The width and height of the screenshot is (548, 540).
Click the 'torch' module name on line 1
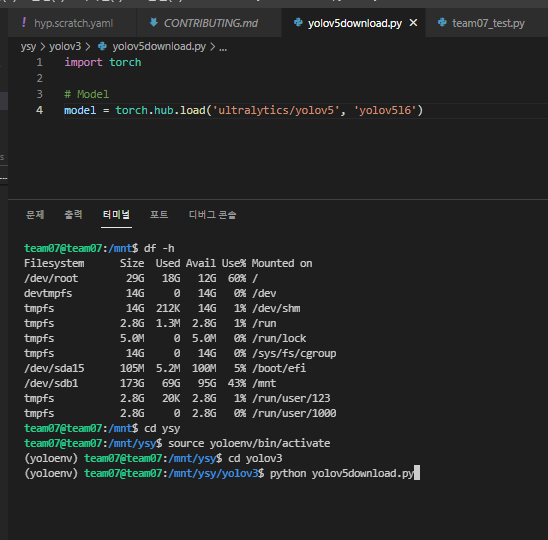[125, 63]
